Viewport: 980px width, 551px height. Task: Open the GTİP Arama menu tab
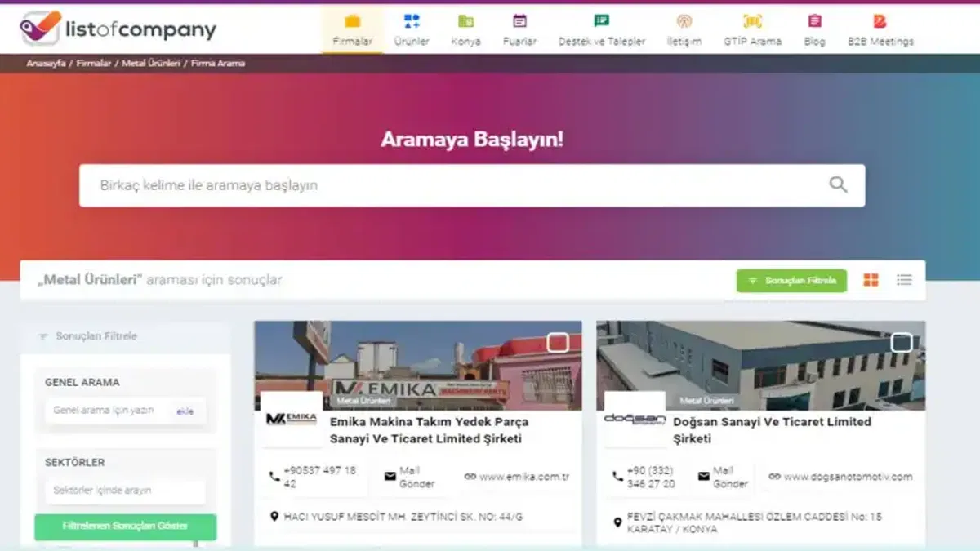(752, 29)
